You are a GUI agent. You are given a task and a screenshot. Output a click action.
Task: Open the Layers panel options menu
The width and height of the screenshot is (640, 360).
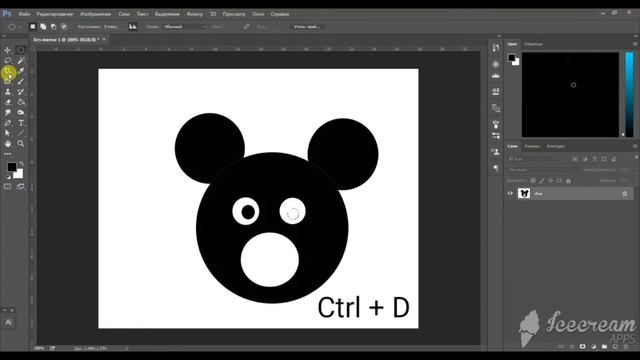635,146
